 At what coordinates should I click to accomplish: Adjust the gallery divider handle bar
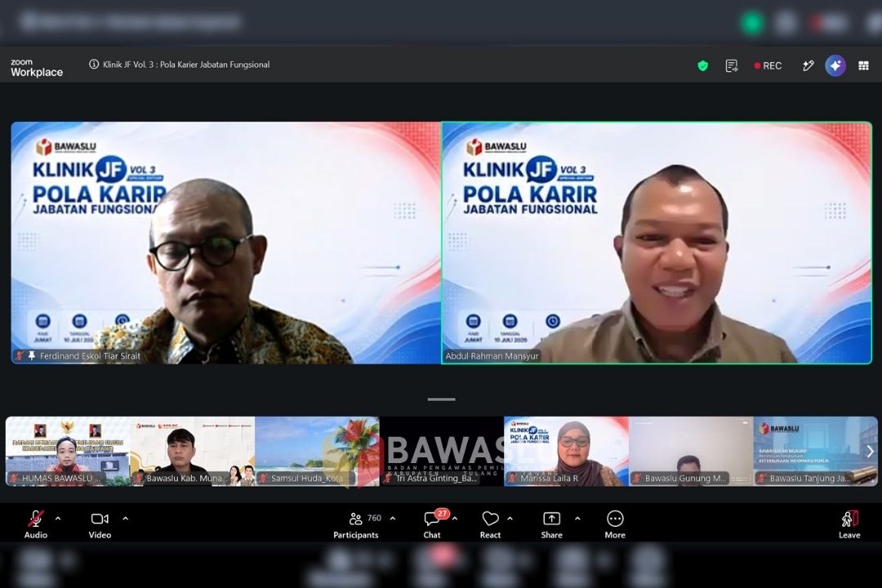[441, 399]
